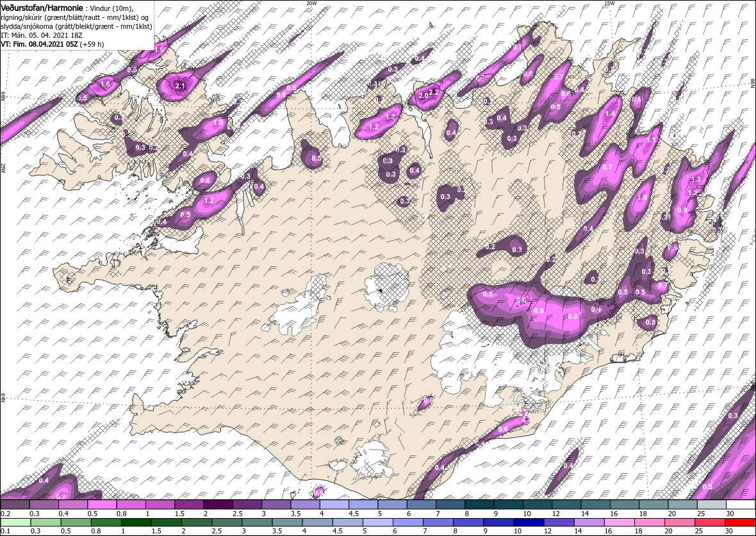Click the '1.1' precipitation value on the map
The height and width of the screenshot is (536, 756).
point(651,140)
